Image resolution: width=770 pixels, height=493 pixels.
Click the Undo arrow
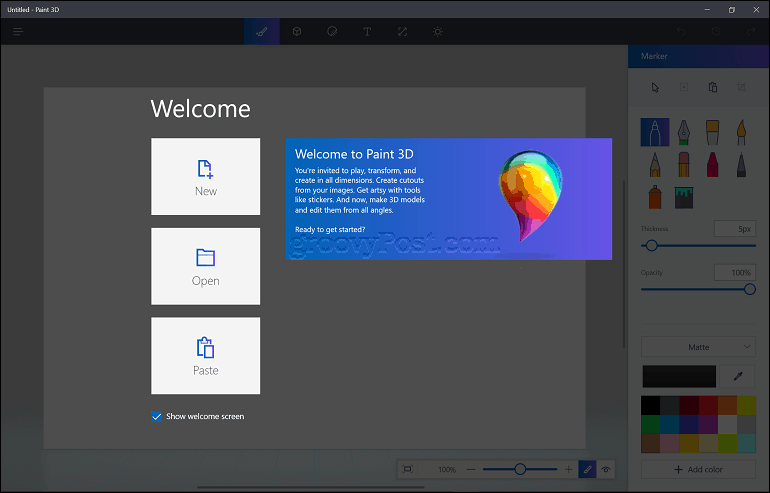(681, 32)
